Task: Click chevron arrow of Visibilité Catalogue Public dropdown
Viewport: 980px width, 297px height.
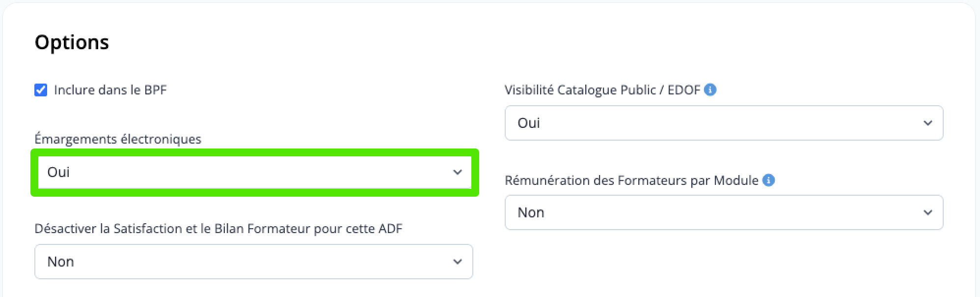Action: (927, 123)
